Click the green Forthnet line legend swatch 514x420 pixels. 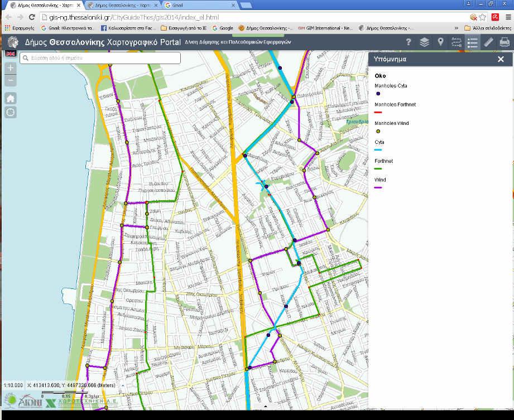point(378,168)
